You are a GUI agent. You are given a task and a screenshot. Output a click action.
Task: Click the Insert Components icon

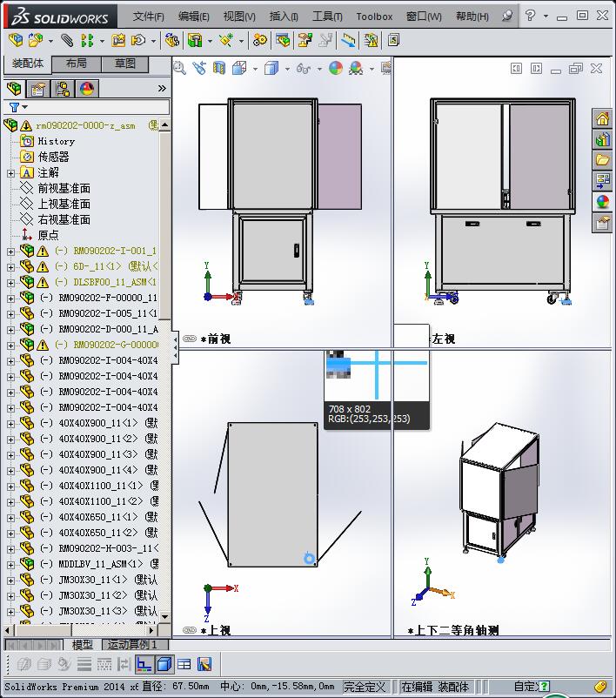coord(16,41)
